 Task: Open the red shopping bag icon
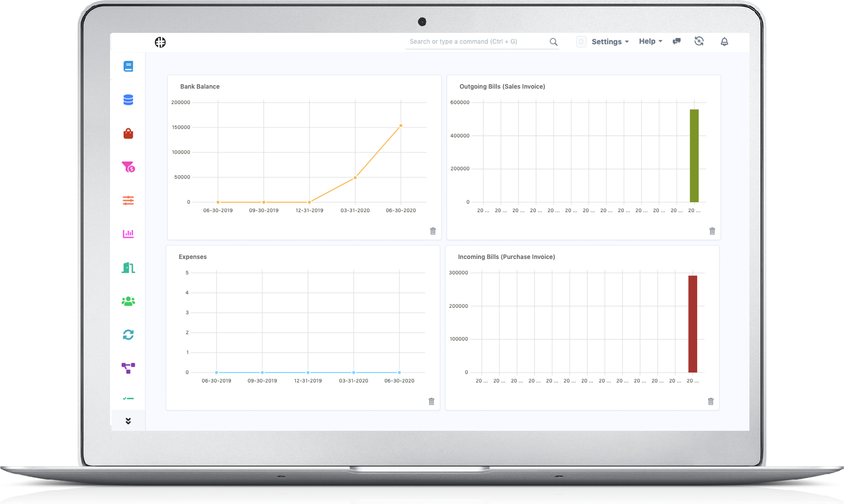(x=128, y=133)
